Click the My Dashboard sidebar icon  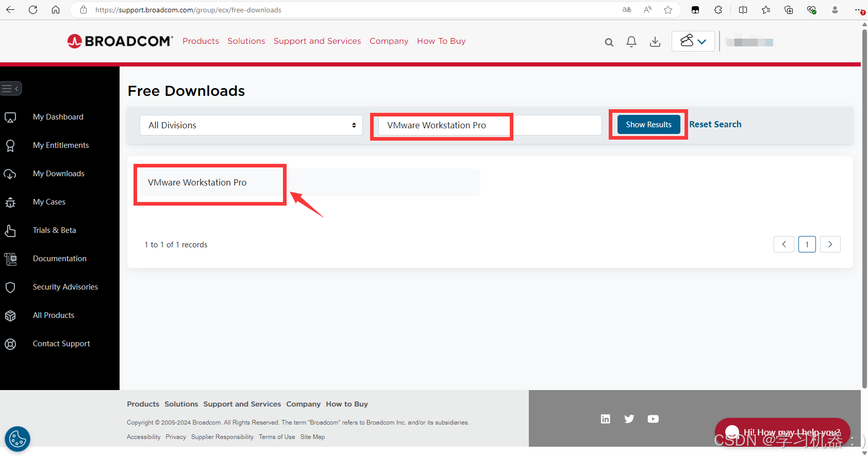point(10,117)
